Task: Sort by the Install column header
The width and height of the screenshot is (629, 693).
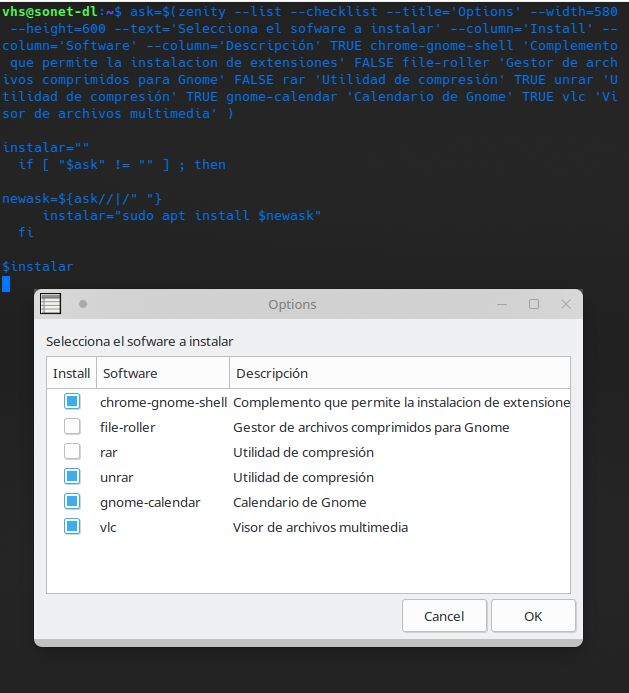Action: (72, 373)
